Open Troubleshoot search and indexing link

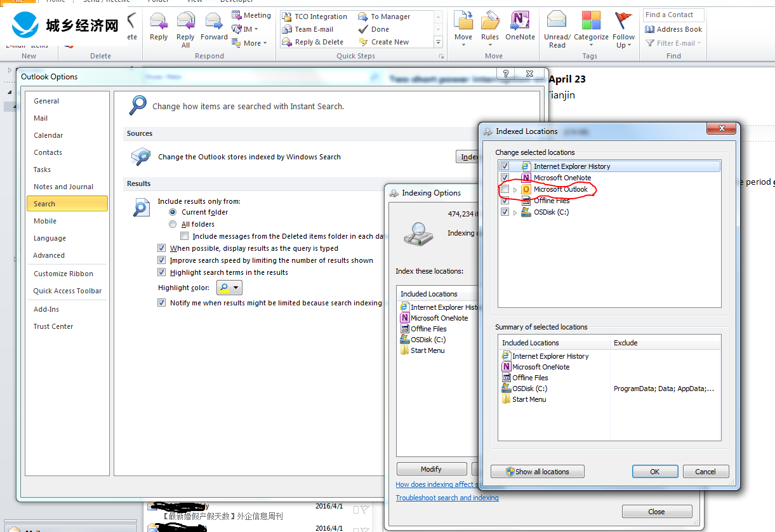(447, 498)
